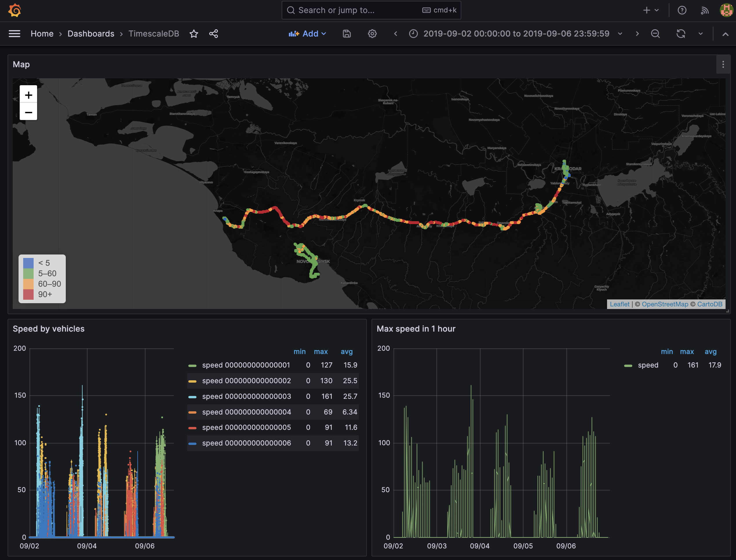Go to Dashboards breadcrumb

point(91,34)
